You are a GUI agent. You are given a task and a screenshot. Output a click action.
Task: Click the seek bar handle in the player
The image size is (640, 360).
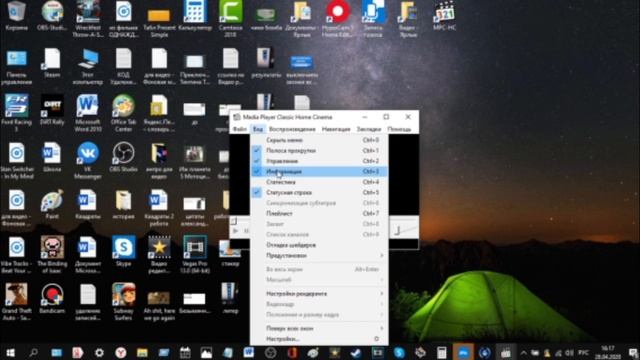(233, 222)
